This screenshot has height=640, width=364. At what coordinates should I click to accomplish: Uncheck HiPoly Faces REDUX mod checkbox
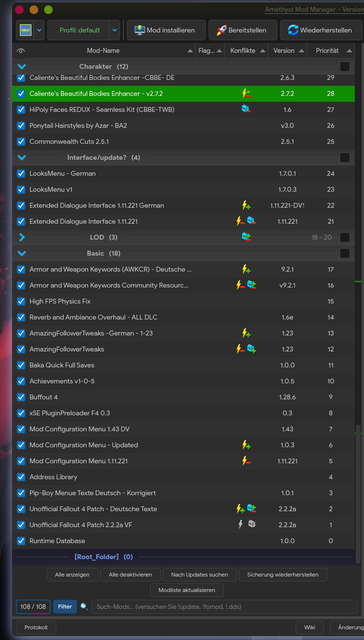point(21,110)
